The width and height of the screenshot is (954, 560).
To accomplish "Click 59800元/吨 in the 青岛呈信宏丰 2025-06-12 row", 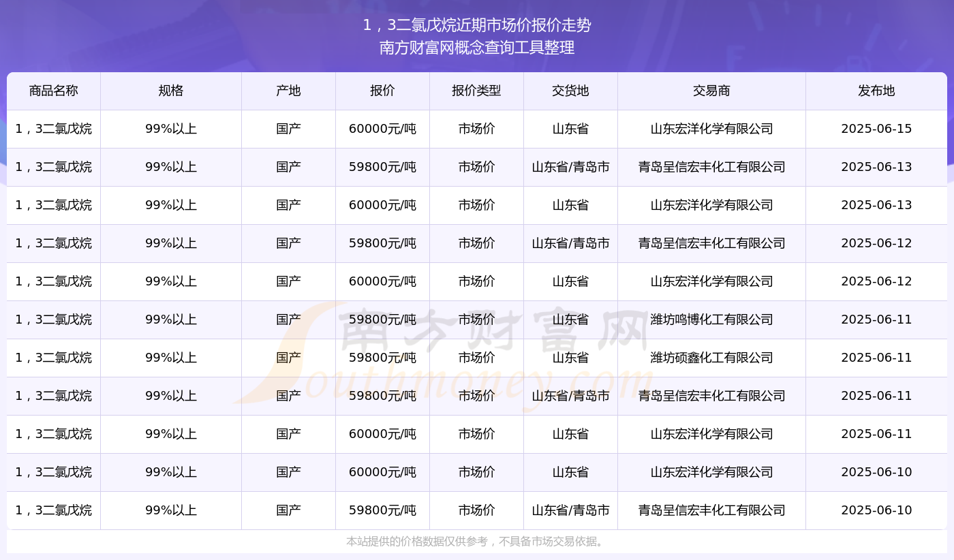I will [382, 243].
